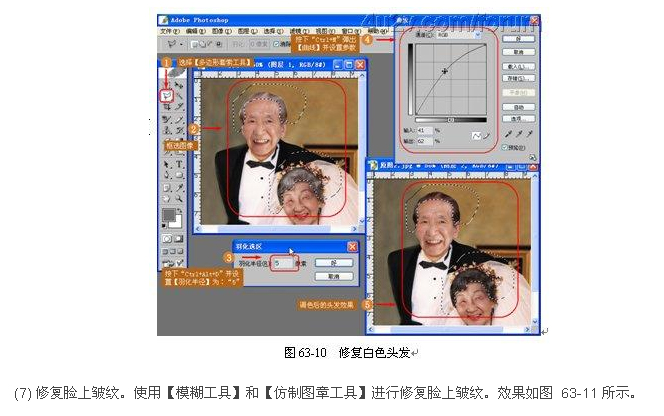Screen dimensions: 664x416
Task: Click horizontal scrollbar of first image window
Action: click(x=276, y=229)
